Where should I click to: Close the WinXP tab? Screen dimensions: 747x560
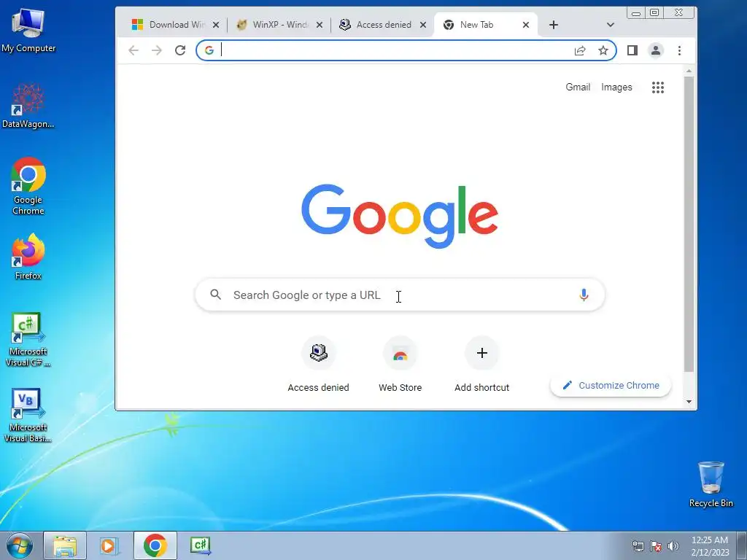click(320, 25)
